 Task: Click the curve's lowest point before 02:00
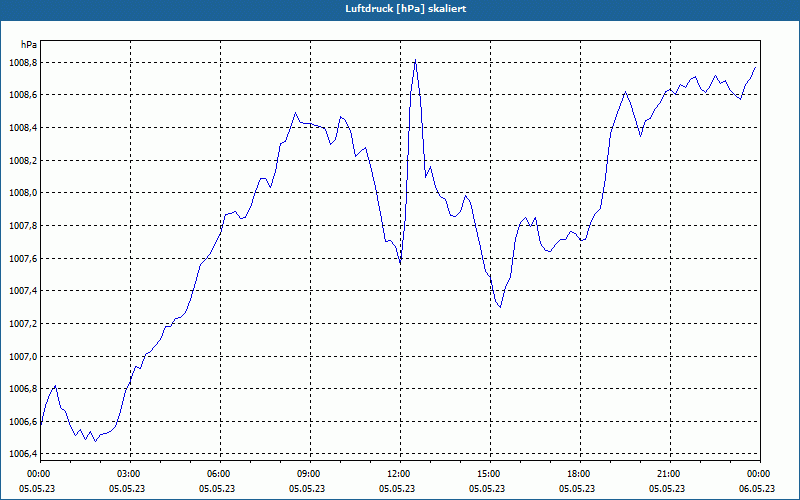[95, 441]
